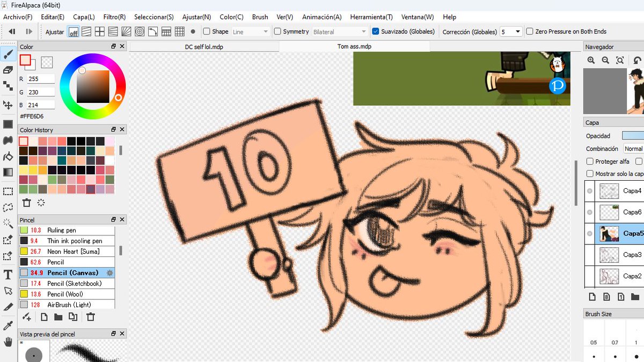644x362 pixels.
Task: Select AirBrush (Light) brush
Action: click(67, 305)
